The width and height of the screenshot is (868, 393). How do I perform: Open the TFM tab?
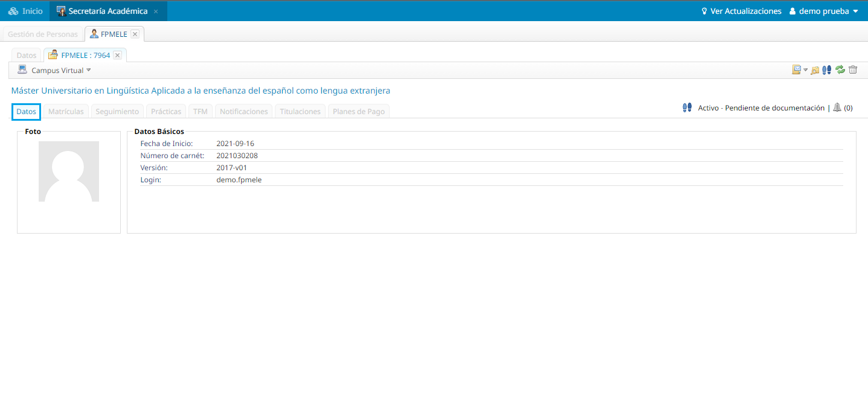(200, 112)
